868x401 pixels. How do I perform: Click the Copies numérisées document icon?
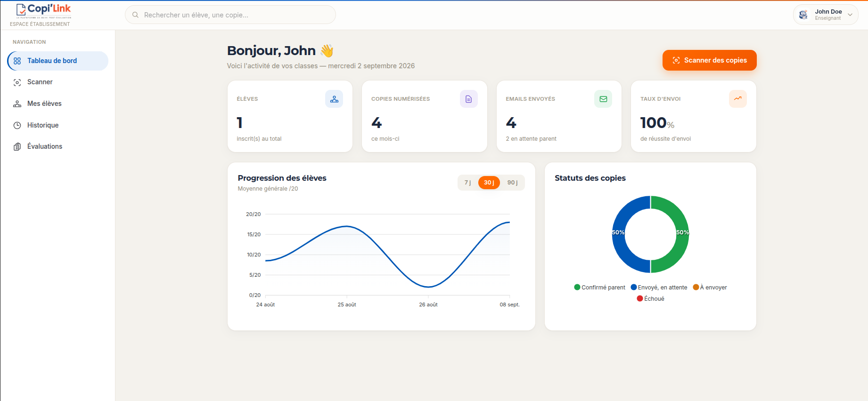468,99
